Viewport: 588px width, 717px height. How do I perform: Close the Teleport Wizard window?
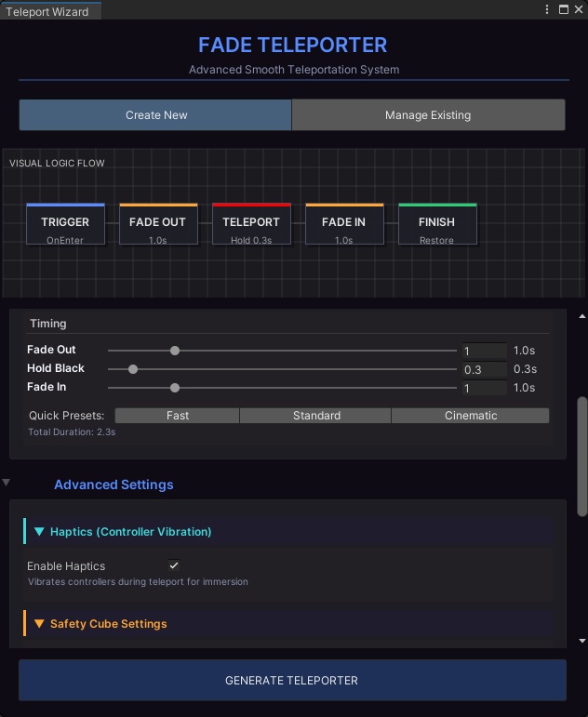click(x=579, y=9)
